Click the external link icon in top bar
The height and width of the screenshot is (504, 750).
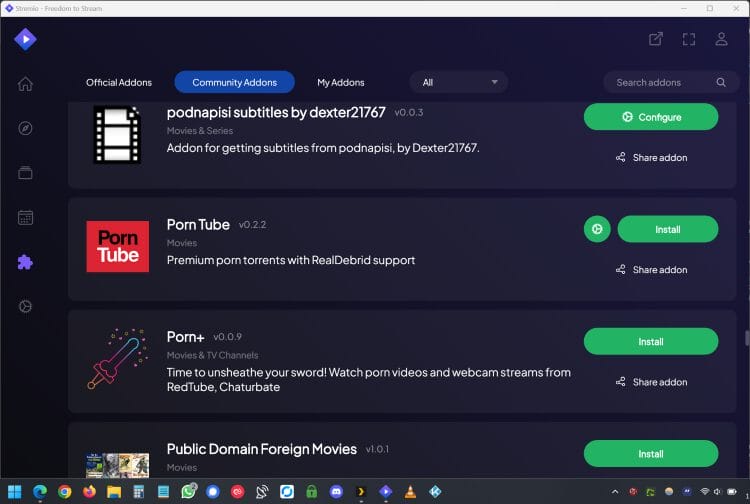click(656, 39)
